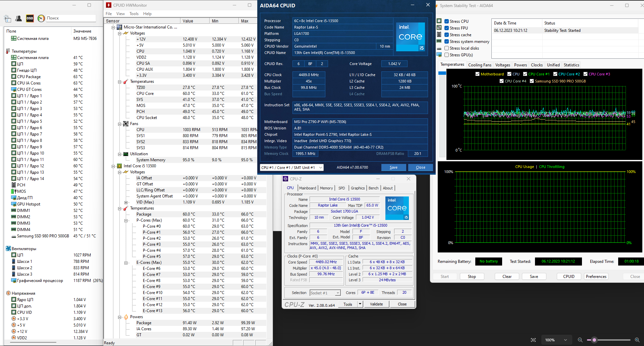
Task: Open the OSD panel icon in AIDA64
Action: (30, 18)
